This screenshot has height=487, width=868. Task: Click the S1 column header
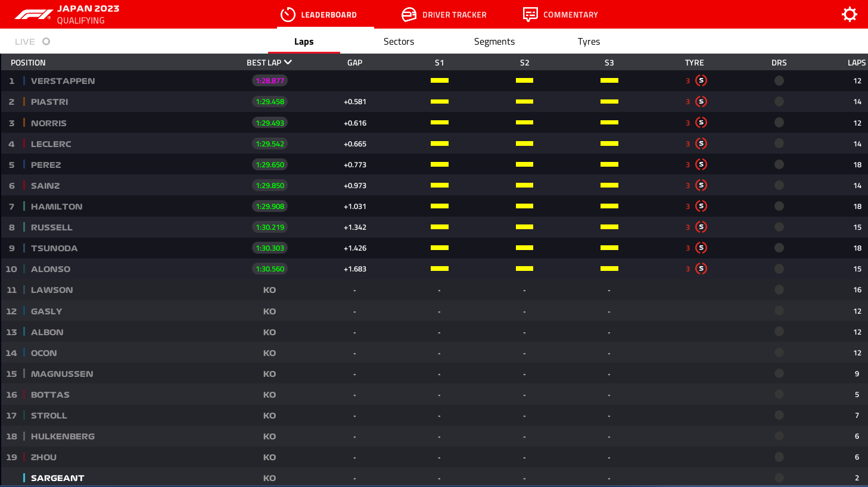coord(439,63)
